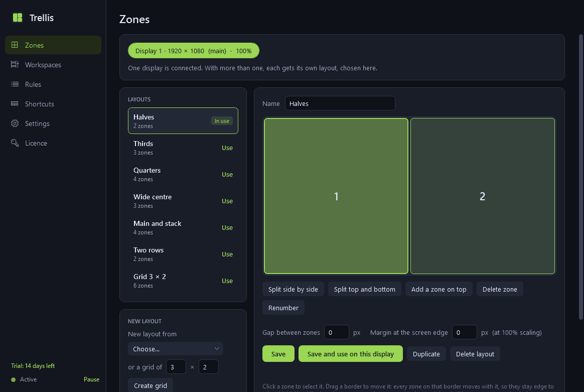
Task: Save the current layout
Action: tap(278, 354)
